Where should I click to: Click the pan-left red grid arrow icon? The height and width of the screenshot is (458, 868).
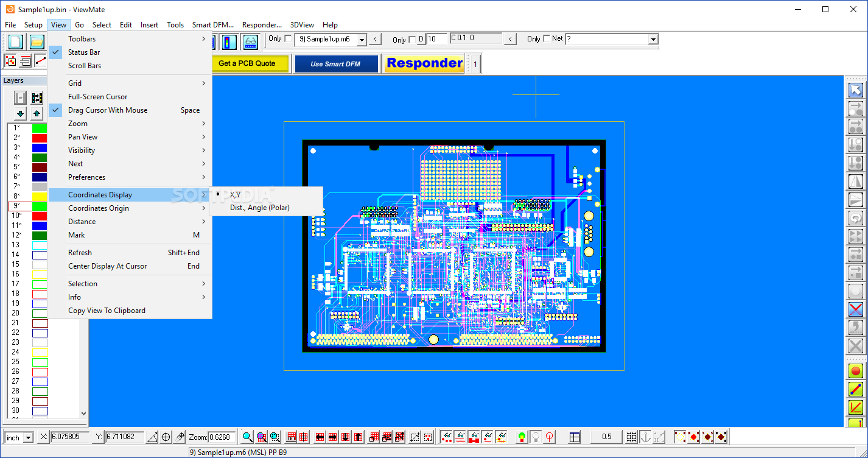point(320,437)
